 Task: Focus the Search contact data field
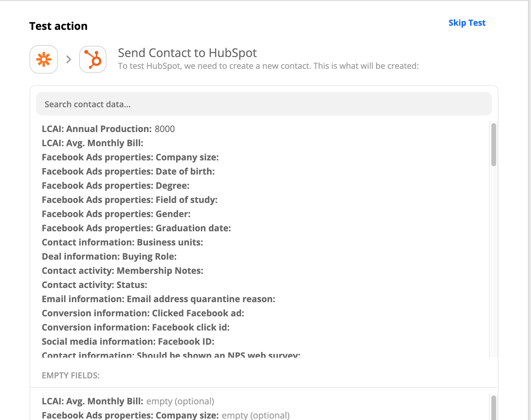click(264, 104)
